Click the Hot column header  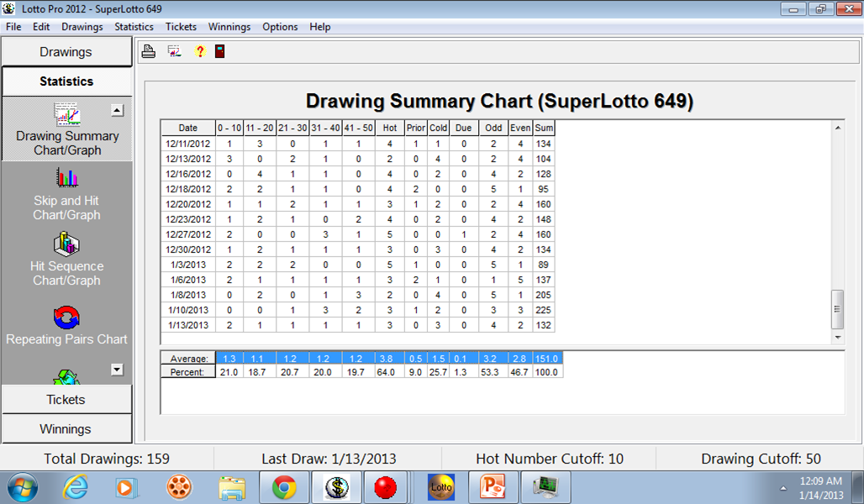point(390,128)
